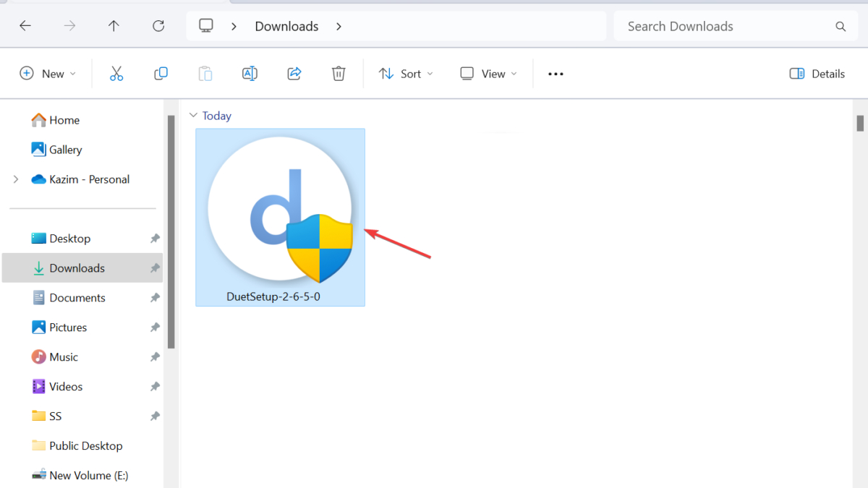Viewport: 868px width, 488px height.
Task: Refresh the Downloads folder
Action: [158, 25]
